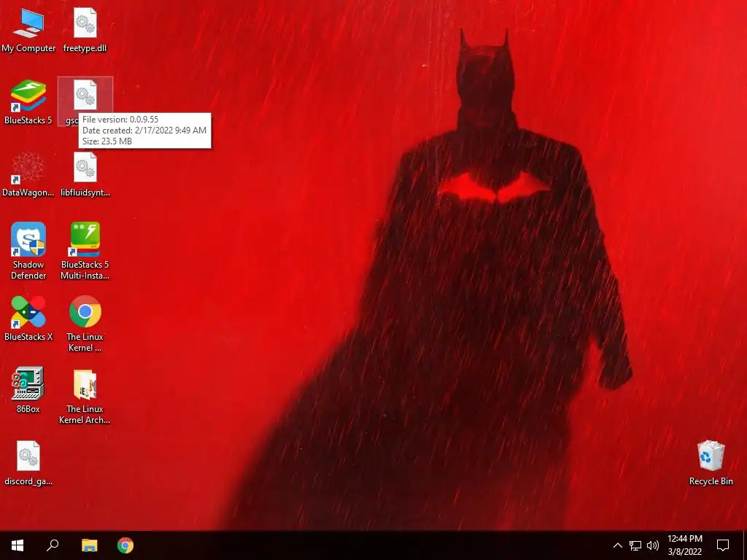
Task: Select the freetype.dll file icon
Action: 85,31
